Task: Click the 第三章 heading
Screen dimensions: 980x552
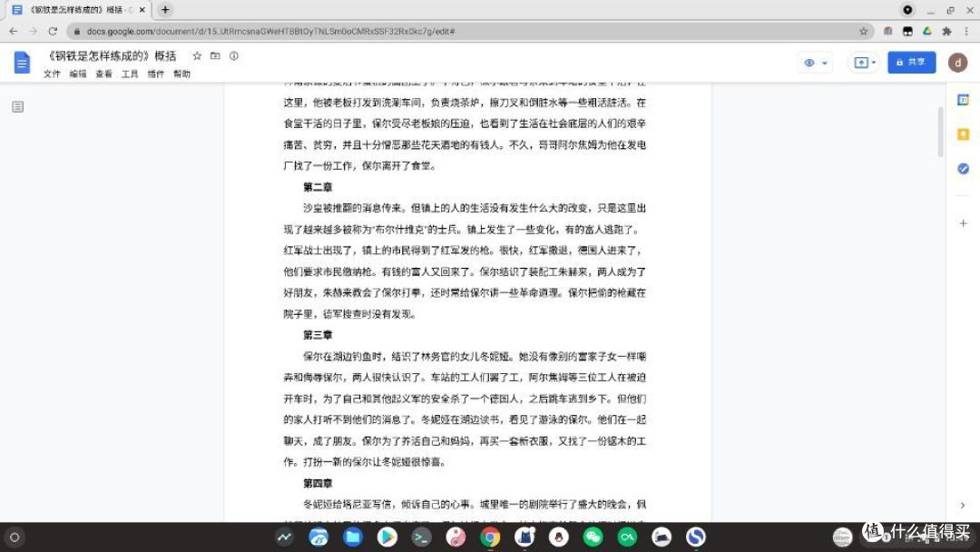Action: pyautogui.click(x=318, y=335)
